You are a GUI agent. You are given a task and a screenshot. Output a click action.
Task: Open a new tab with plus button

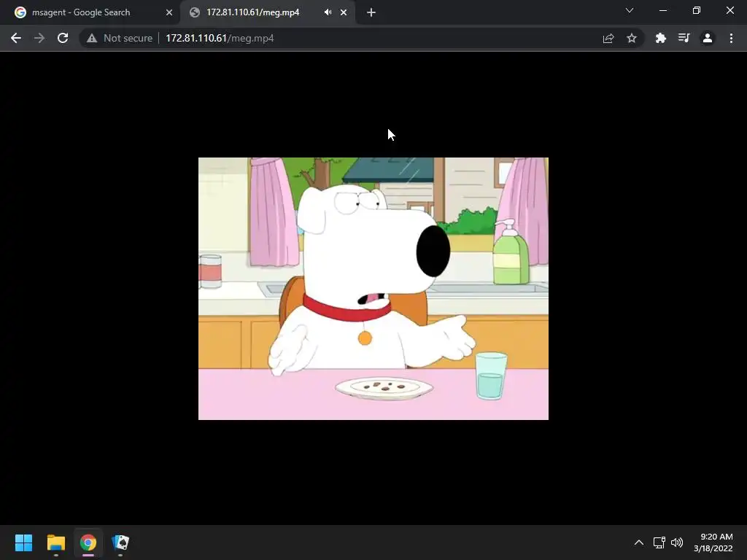371,12
